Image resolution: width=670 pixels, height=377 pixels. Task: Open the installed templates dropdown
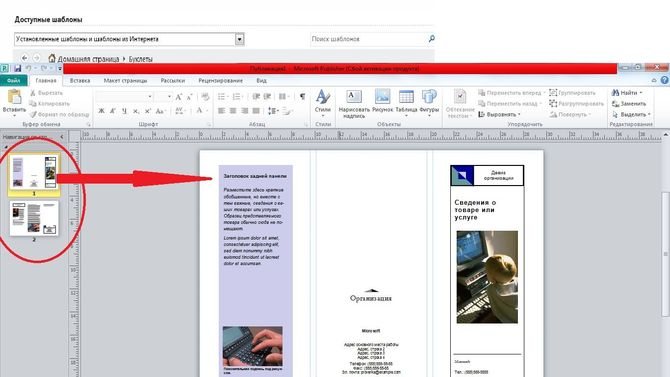pos(240,39)
